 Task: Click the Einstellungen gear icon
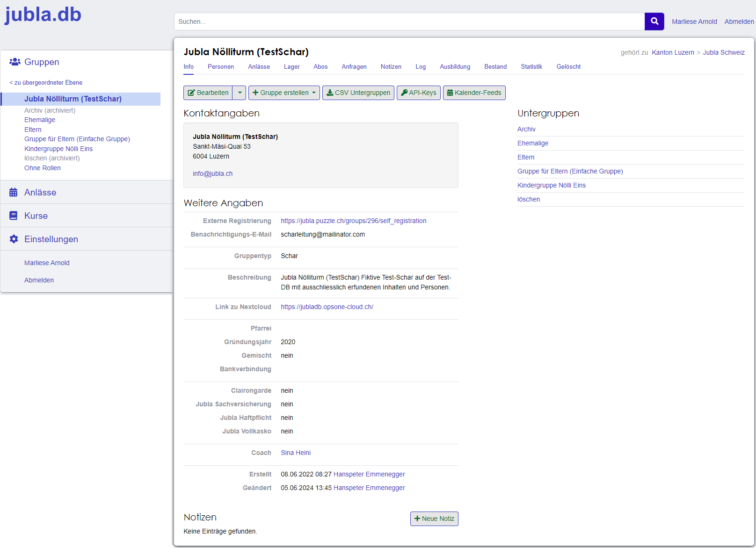(x=14, y=239)
